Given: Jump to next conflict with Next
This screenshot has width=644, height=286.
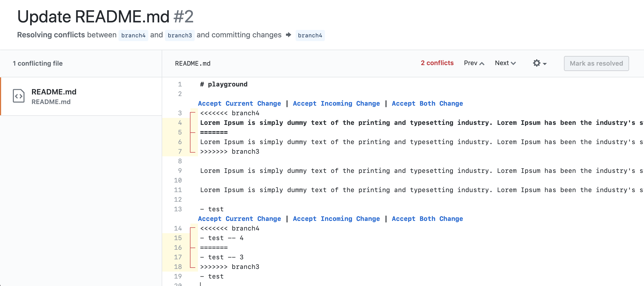Looking at the screenshot, I should click(x=505, y=63).
